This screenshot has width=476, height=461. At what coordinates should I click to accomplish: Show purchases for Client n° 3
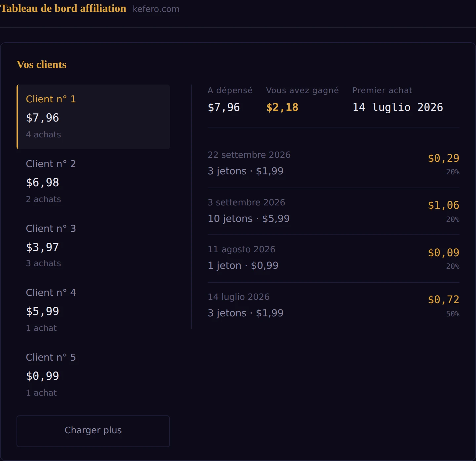point(94,246)
